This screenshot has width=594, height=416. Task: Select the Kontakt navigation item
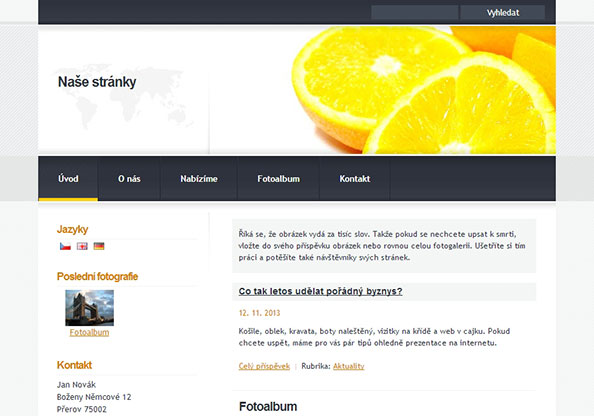[355, 178]
